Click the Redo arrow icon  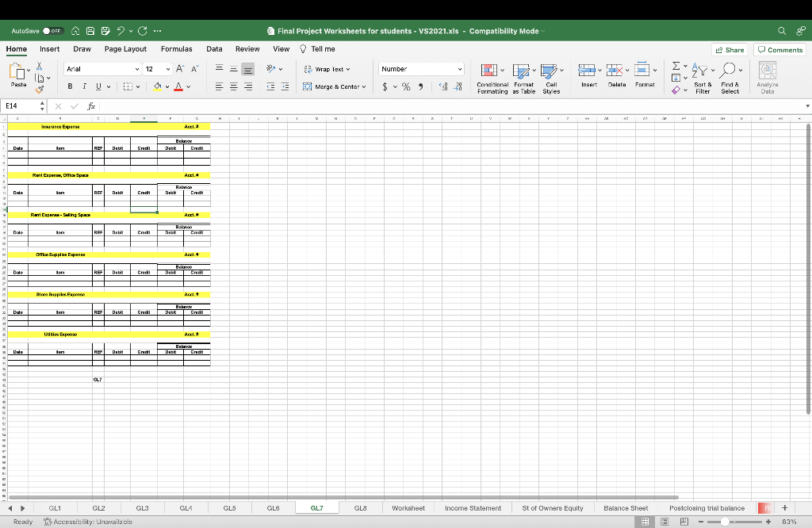click(143, 31)
